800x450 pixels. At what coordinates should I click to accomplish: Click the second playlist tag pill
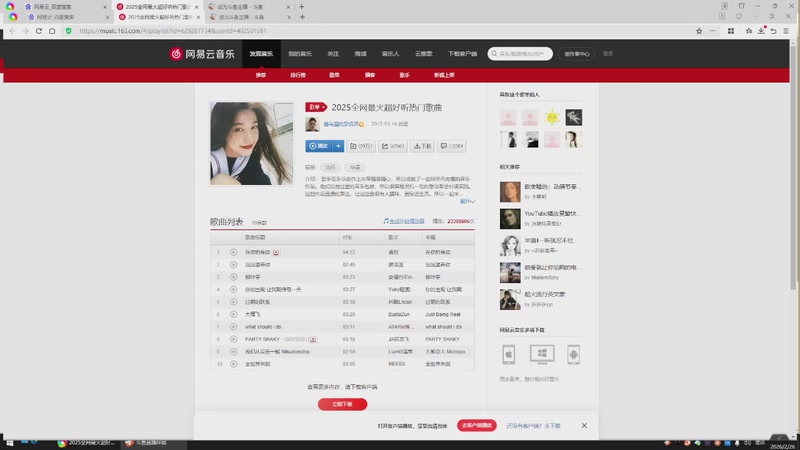[x=355, y=167]
